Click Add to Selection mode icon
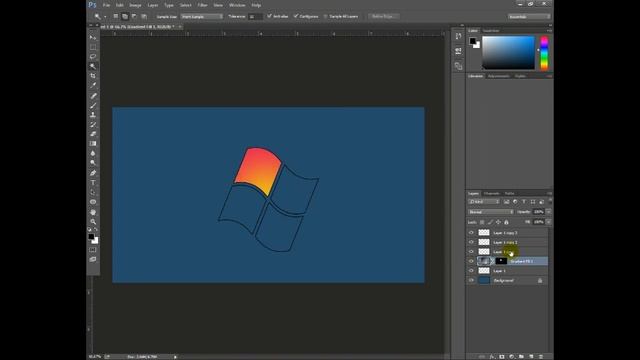The height and width of the screenshot is (360, 640). click(x=125, y=16)
